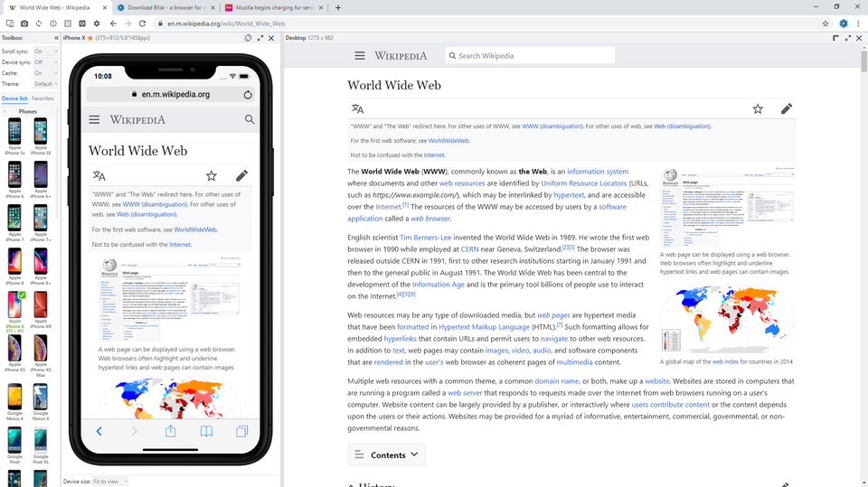Click the Blisk extension icon beside address bar
This screenshot has width=868, height=487.
tap(843, 23)
